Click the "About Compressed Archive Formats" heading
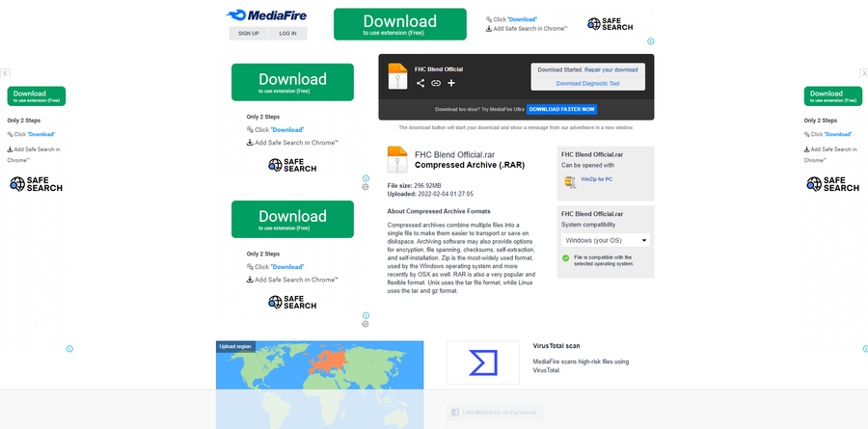Image resolution: width=868 pixels, height=429 pixels. click(439, 211)
